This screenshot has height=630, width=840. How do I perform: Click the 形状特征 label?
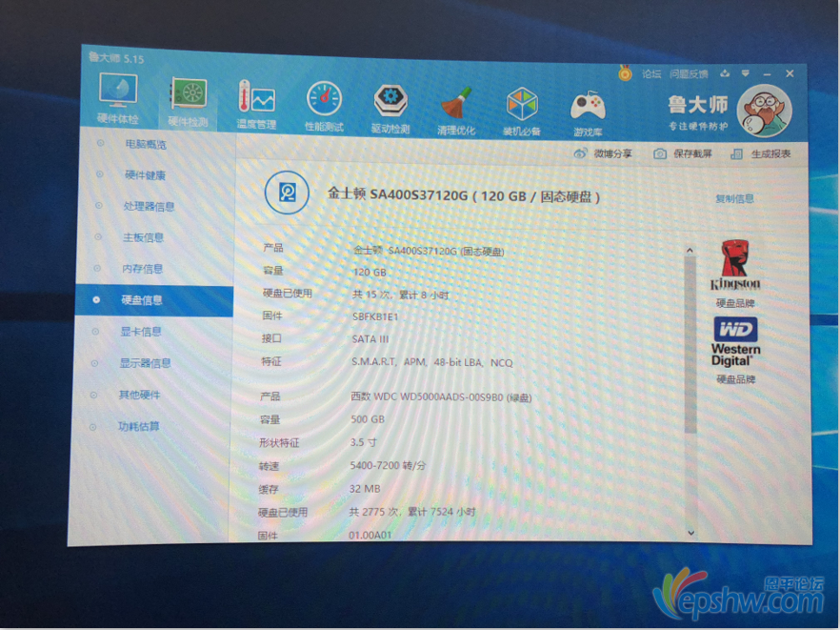coord(279,442)
